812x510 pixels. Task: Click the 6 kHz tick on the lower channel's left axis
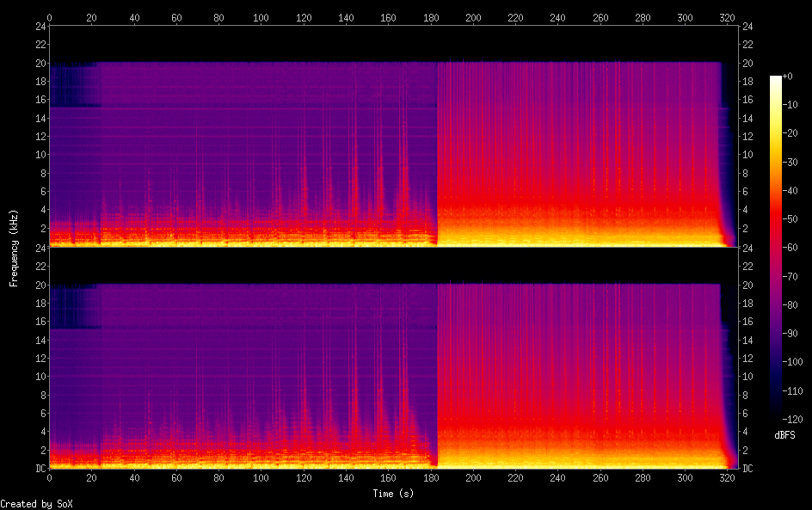[x=41, y=414]
